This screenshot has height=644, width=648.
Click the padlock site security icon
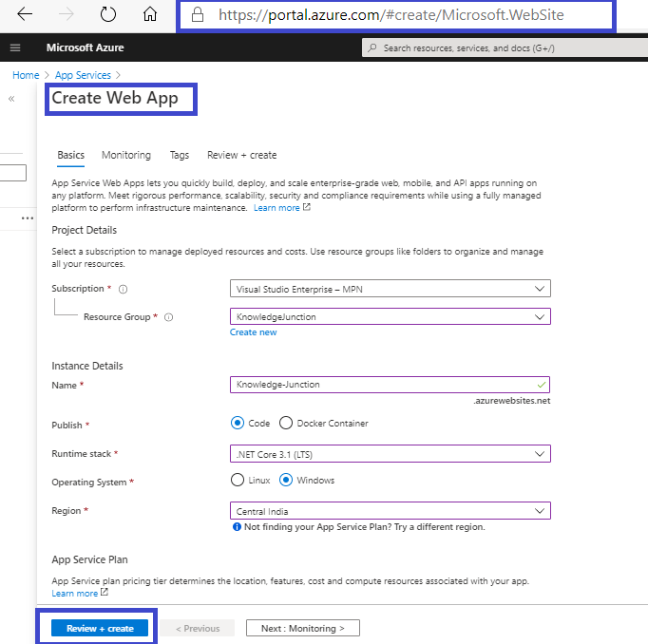198,14
